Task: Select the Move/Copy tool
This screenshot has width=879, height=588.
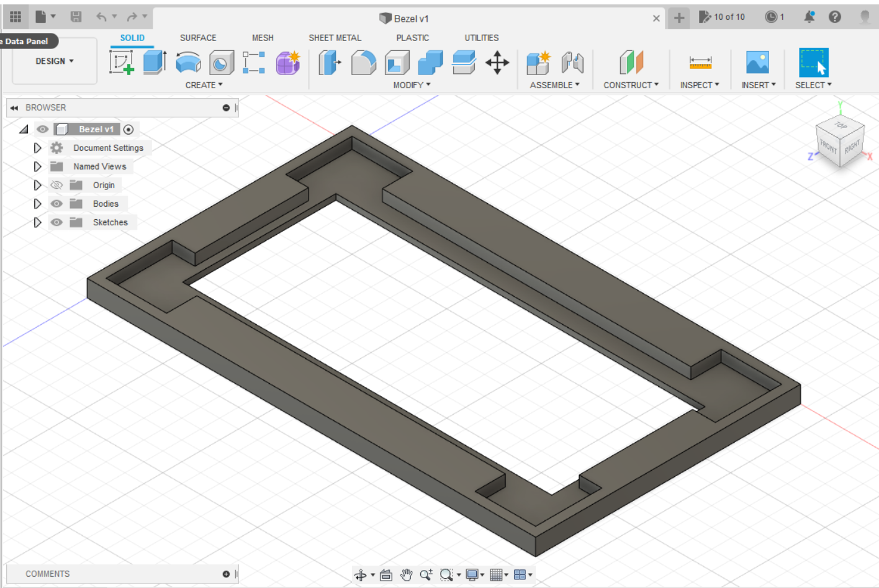Action: point(497,63)
